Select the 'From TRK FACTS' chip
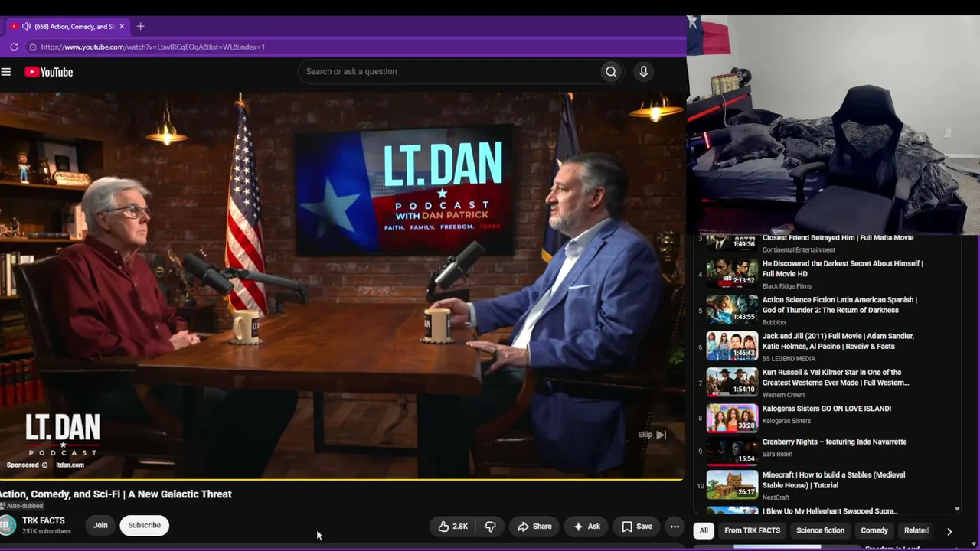Viewport: 980px width, 551px height. (x=753, y=530)
